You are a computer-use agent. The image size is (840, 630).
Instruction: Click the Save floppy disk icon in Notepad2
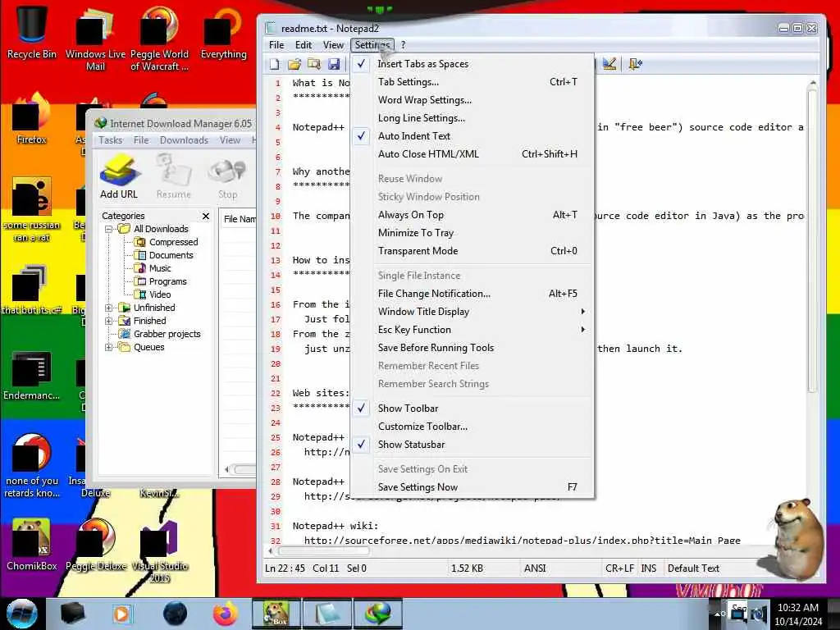[x=334, y=64]
